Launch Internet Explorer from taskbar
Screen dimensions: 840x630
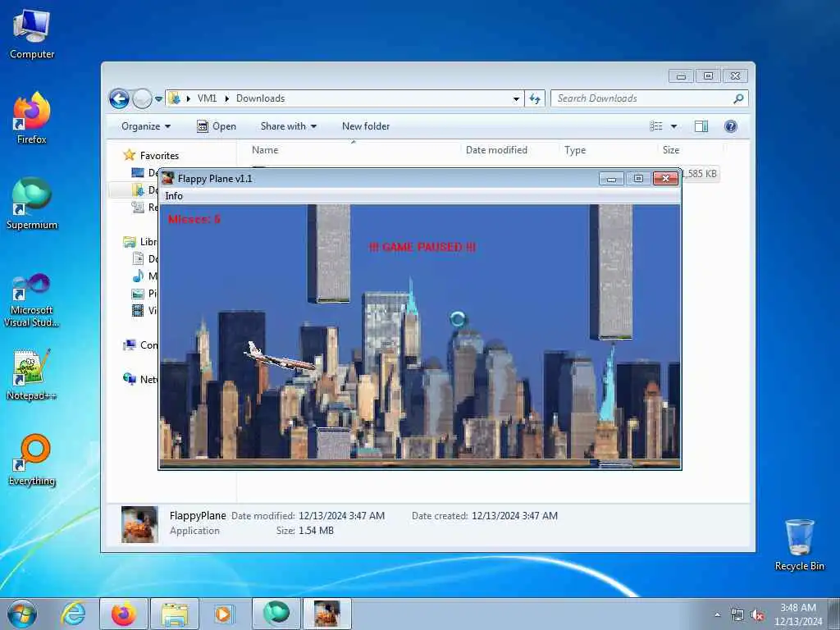tap(73, 614)
